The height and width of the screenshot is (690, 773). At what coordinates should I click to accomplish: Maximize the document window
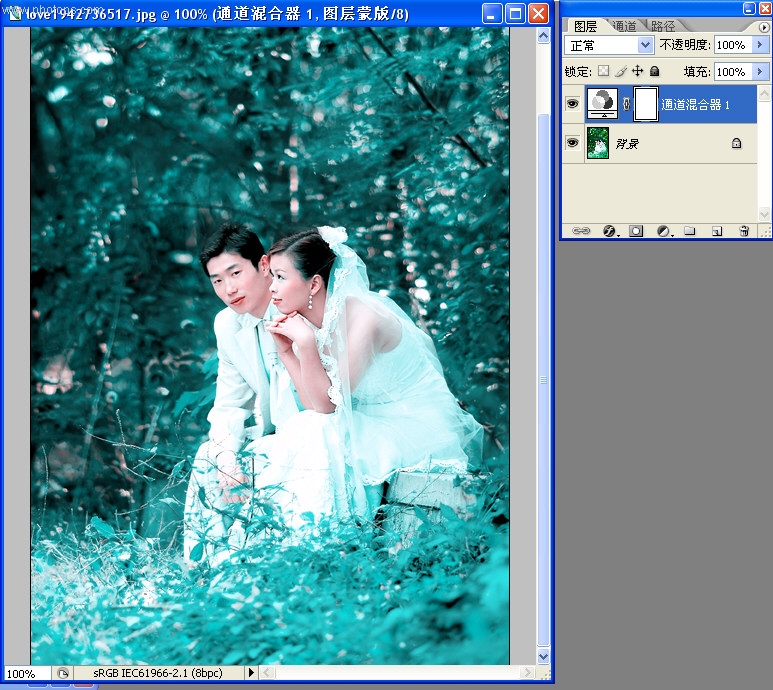(515, 14)
